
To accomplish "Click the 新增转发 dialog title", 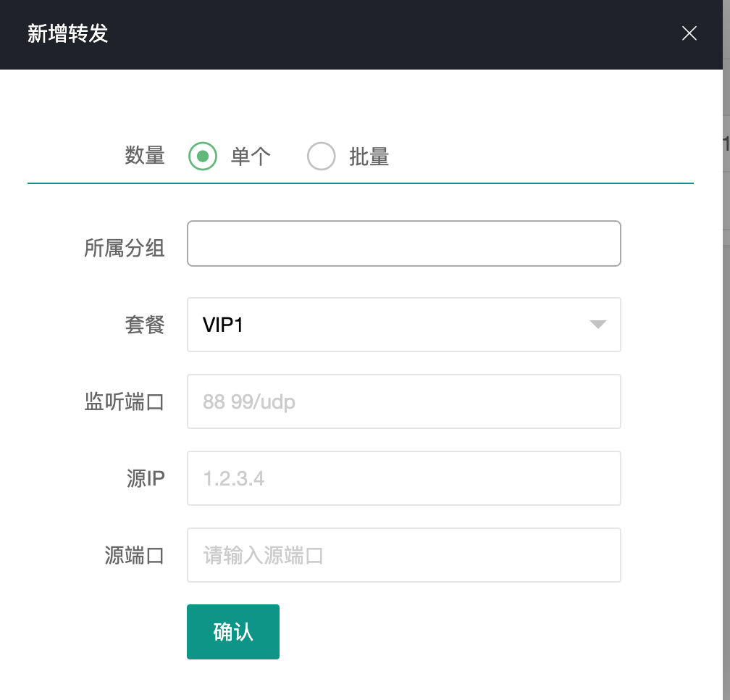I will [69, 33].
